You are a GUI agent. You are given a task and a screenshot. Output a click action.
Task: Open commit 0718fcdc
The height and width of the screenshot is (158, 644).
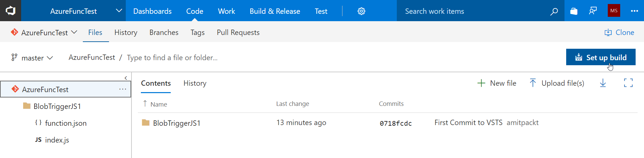(396, 123)
